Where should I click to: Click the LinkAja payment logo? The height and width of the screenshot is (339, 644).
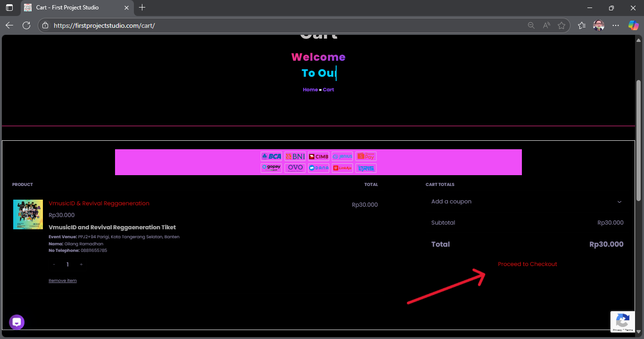tap(342, 168)
